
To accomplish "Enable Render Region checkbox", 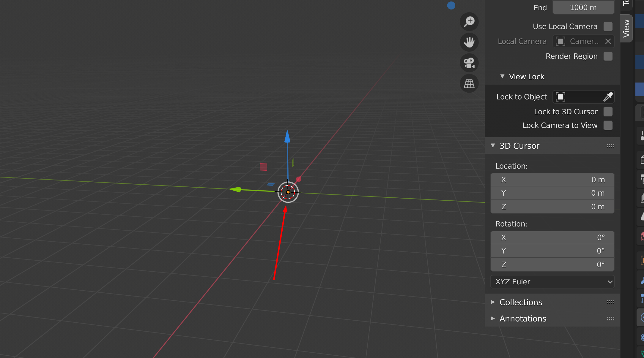I will 608,56.
